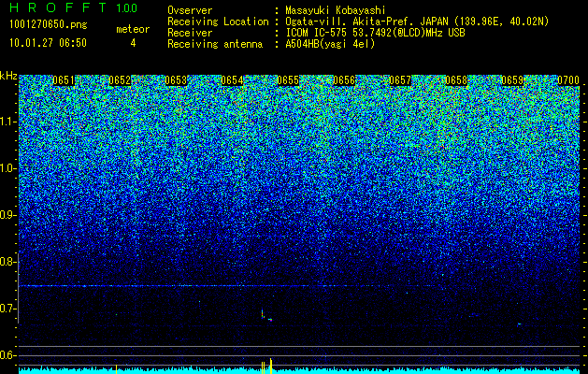Click the A504HB(yagi 4el) antenna text
The image size is (588, 374).
click(330, 44)
